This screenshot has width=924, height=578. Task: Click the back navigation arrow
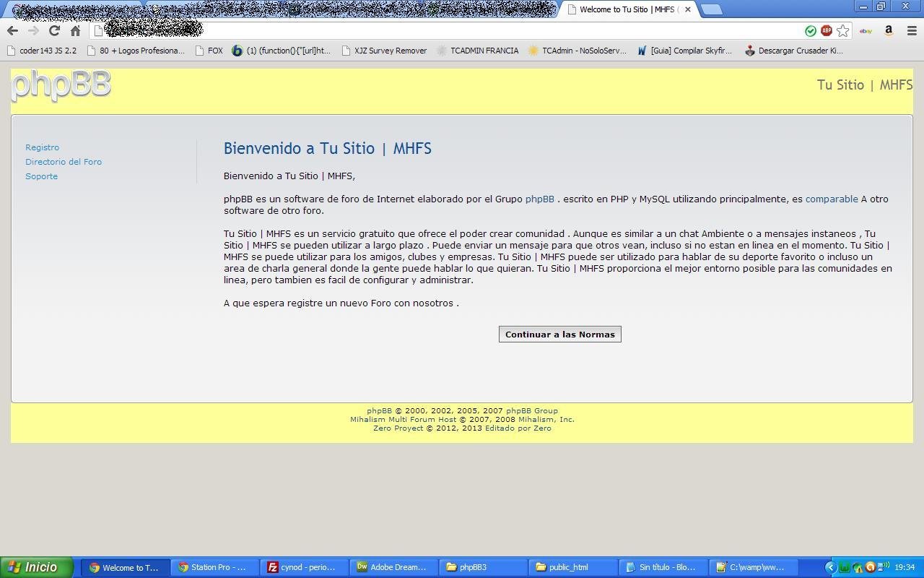(12, 31)
